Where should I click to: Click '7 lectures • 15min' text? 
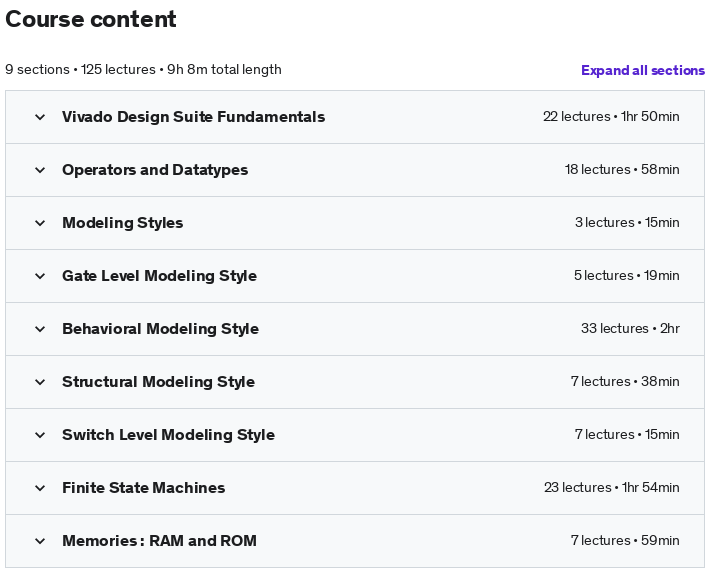click(x=627, y=435)
